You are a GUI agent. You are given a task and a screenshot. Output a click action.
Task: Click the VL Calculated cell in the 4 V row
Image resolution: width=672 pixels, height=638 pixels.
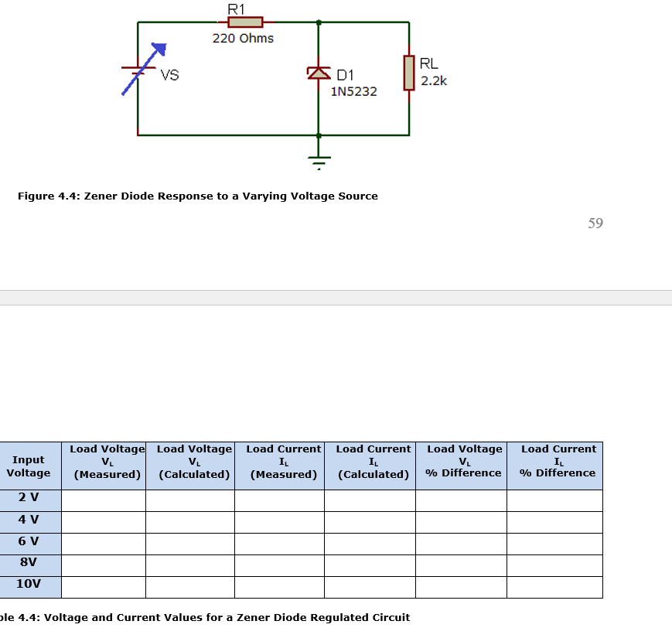point(190,522)
